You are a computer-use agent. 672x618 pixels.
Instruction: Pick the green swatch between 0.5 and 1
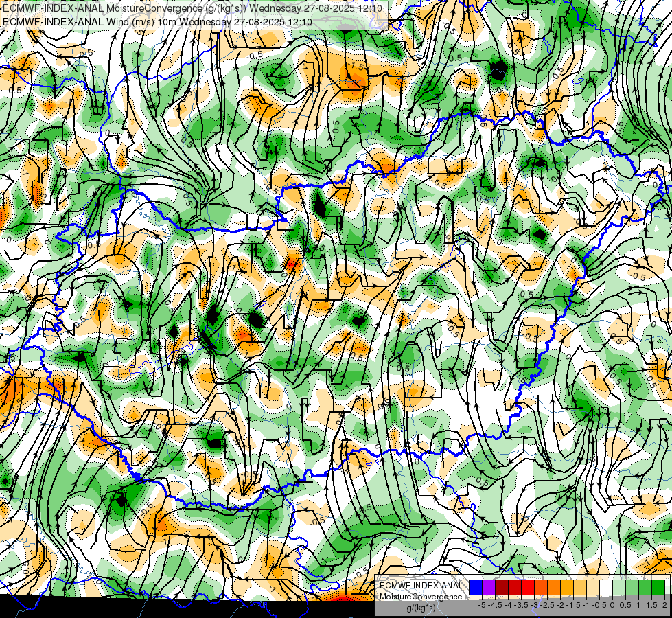click(x=632, y=588)
